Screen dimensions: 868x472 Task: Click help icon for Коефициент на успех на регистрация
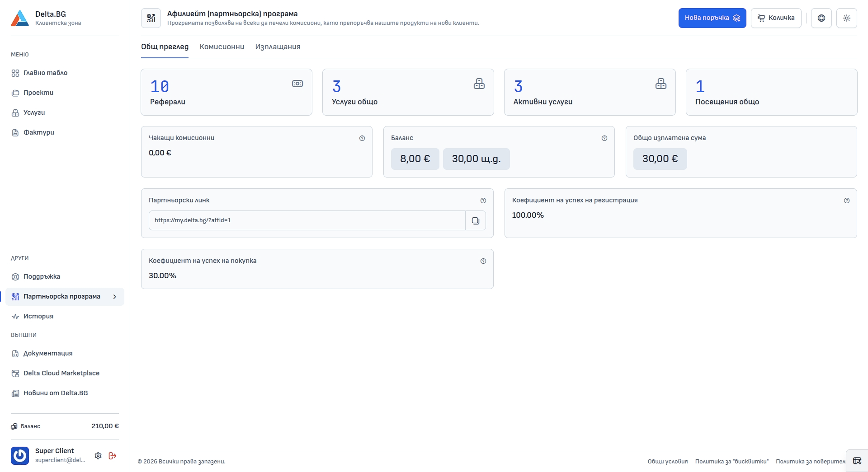tap(847, 201)
